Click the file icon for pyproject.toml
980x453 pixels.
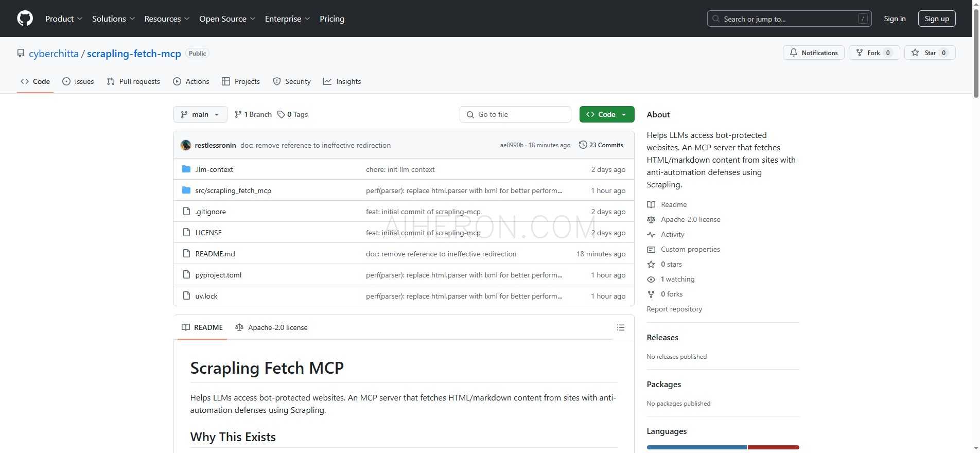[x=186, y=274]
